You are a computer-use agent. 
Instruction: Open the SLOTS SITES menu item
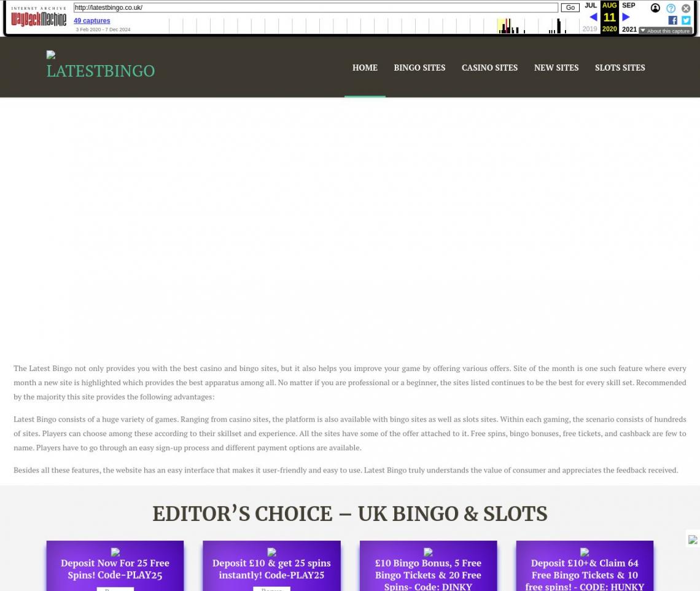pyautogui.click(x=620, y=68)
